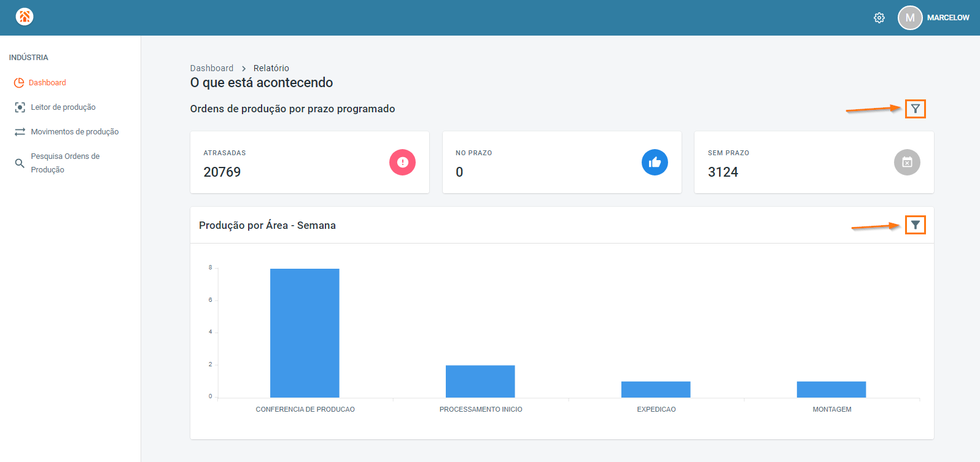Click the MARCELOW username
980x462 pixels.
(948, 18)
